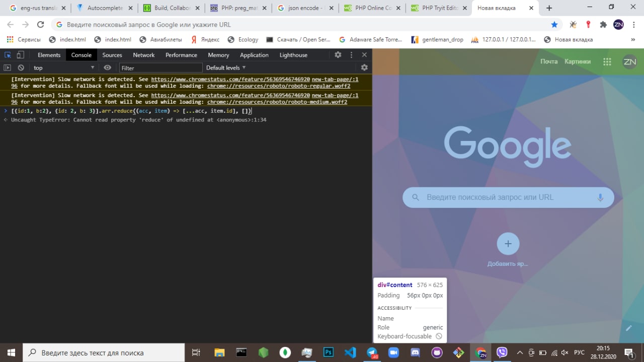The height and width of the screenshot is (362, 644).
Task: Close the 'Новая вкладка' active tab
Action: tap(531, 8)
